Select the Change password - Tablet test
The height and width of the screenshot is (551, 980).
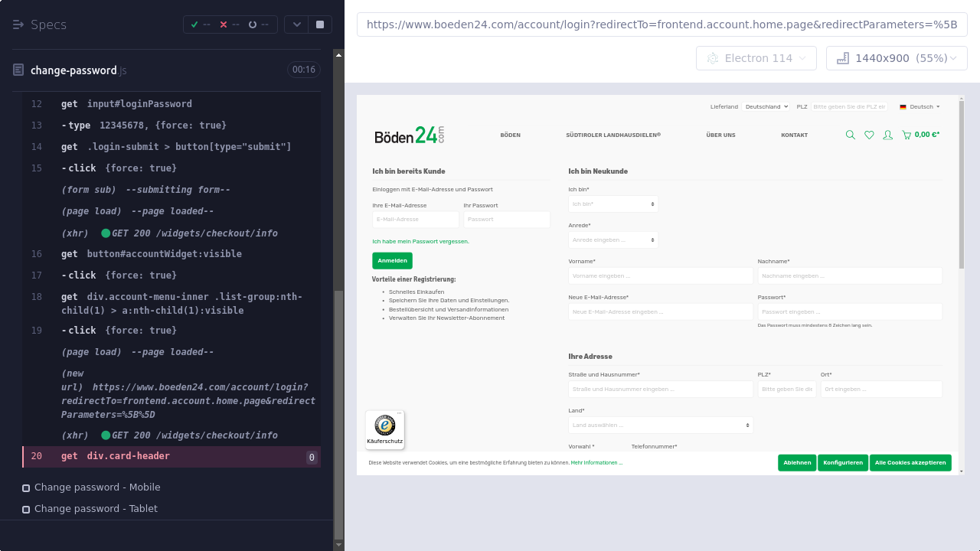coord(96,509)
